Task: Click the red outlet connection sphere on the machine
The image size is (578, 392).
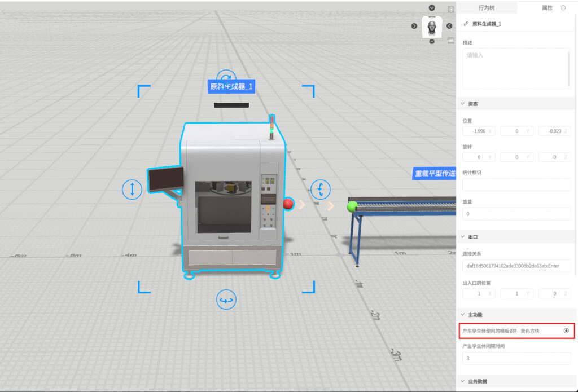Action: 288,204
